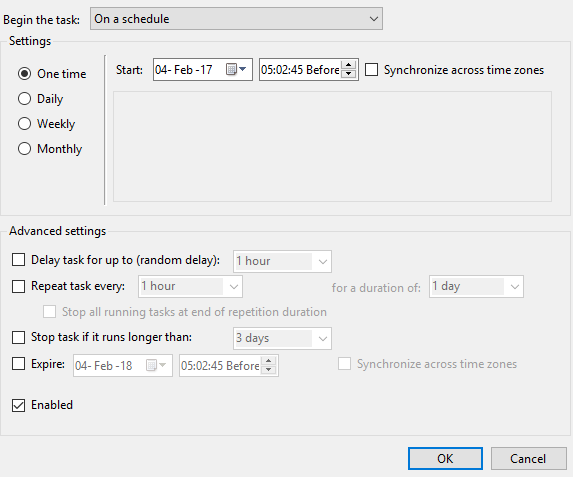Viewport: 573px width, 477px height.
Task: Check the Expire option checkbox
Action: click(x=19, y=364)
